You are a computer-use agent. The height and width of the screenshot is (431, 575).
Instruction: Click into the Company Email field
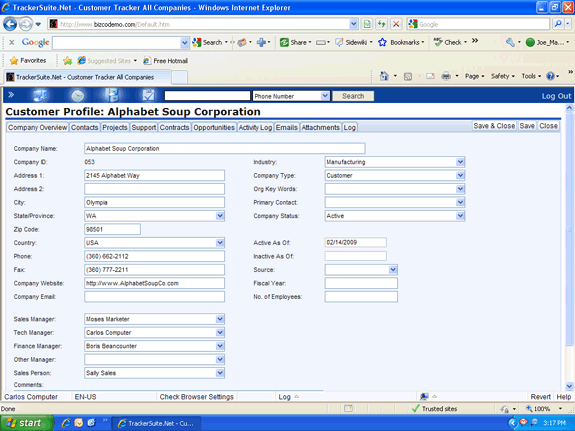coord(154,296)
